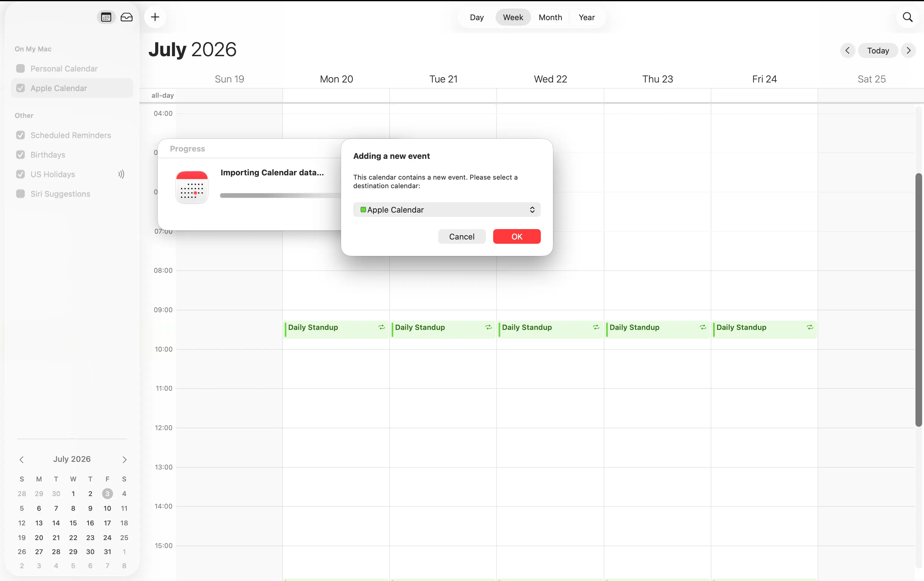Click the 'Other' section heading

pyautogui.click(x=24, y=115)
